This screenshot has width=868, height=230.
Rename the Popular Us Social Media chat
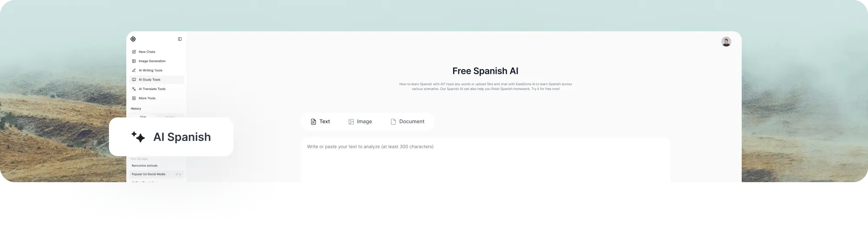(177, 174)
